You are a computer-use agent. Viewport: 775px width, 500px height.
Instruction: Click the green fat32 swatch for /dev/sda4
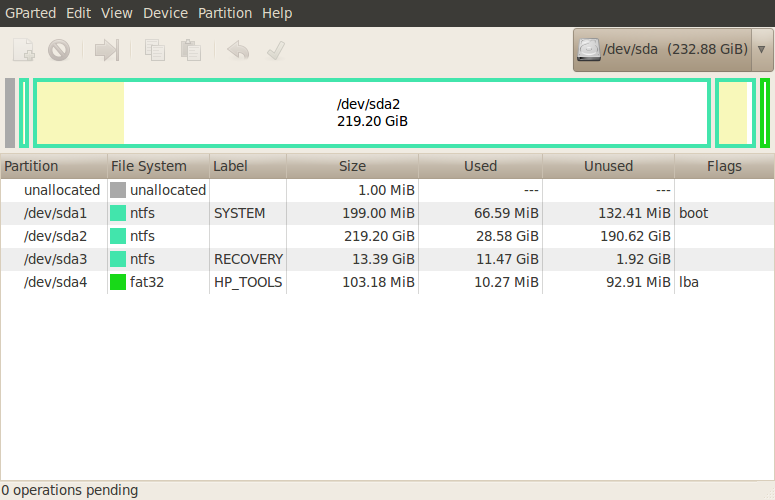point(118,282)
